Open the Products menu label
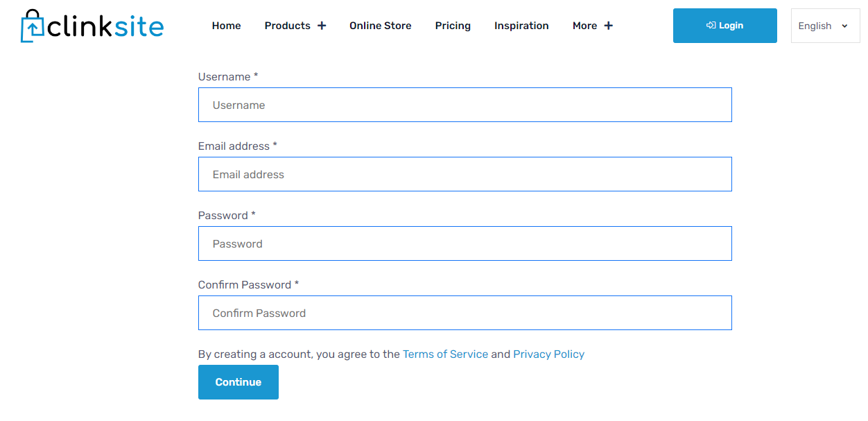The height and width of the screenshot is (421, 868). click(287, 26)
